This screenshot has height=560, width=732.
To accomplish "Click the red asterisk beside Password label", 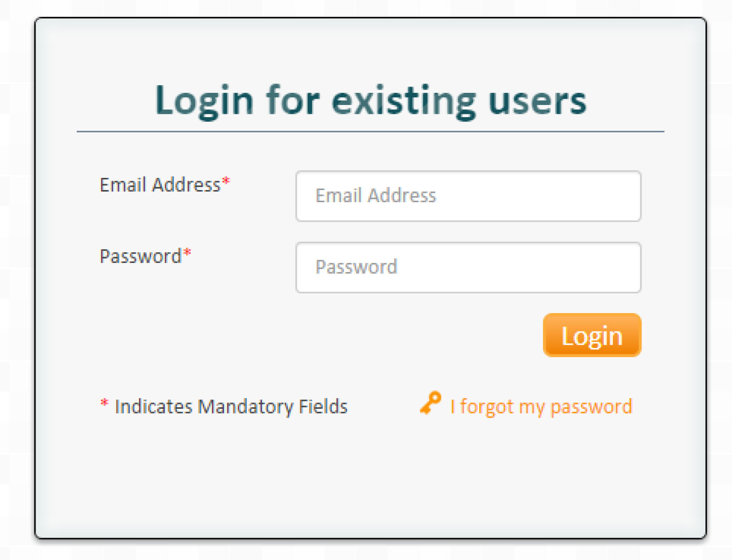I will (x=187, y=254).
